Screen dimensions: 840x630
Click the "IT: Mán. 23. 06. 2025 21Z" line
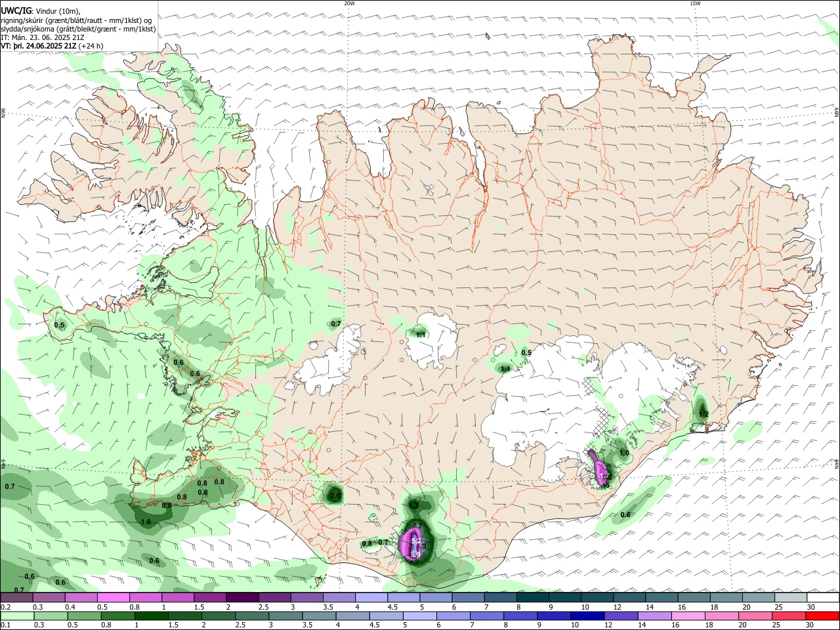(43, 37)
